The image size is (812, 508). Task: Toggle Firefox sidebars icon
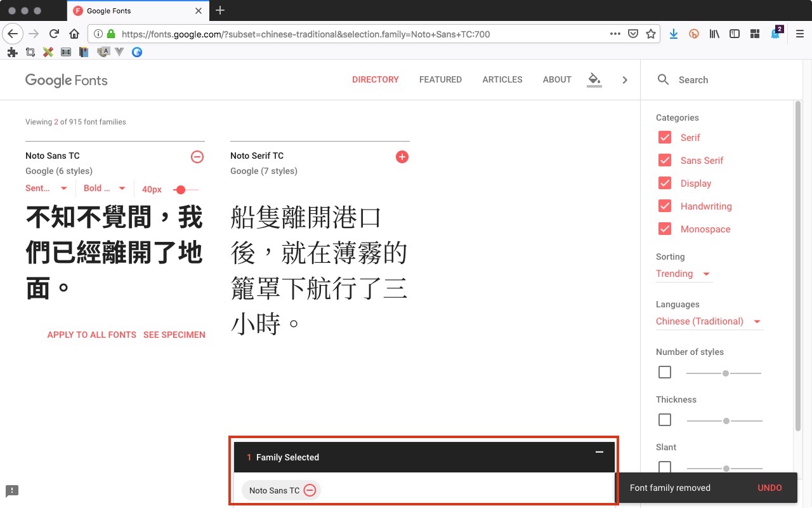[735, 34]
